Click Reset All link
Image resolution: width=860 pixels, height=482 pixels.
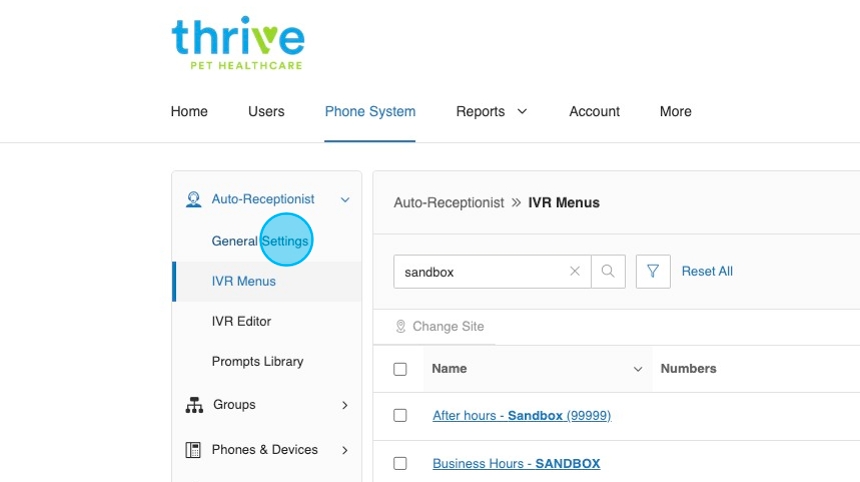pyautogui.click(x=707, y=271)
